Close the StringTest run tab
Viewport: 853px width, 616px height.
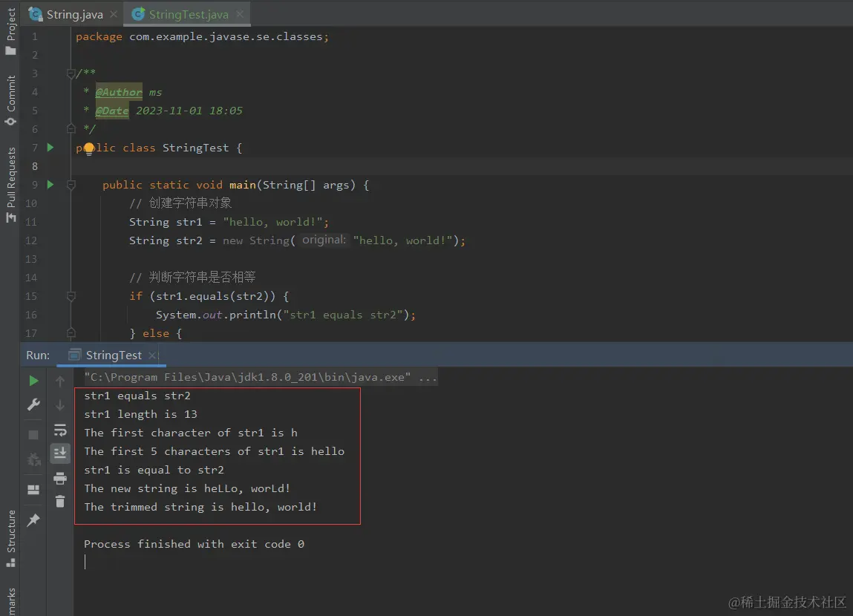point(152,355)
